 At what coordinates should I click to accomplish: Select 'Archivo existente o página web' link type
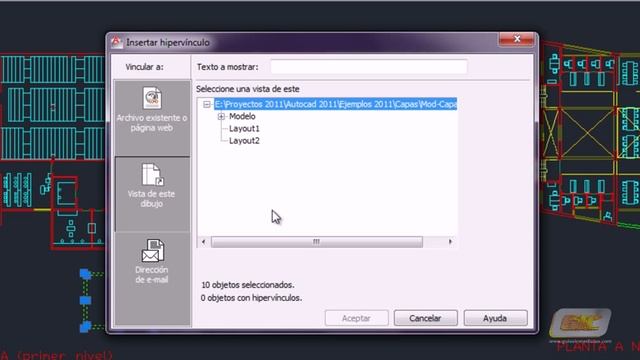click(x=152, y=118)
